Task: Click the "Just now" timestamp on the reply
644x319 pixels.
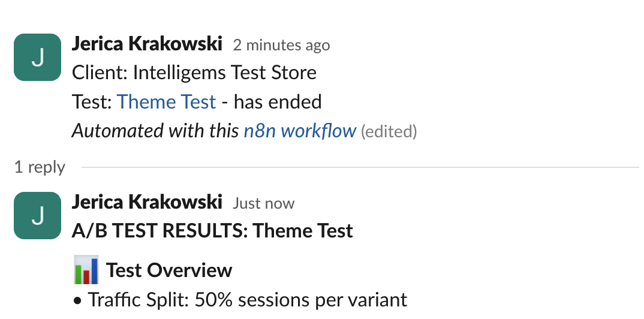Action: (263, 203)
